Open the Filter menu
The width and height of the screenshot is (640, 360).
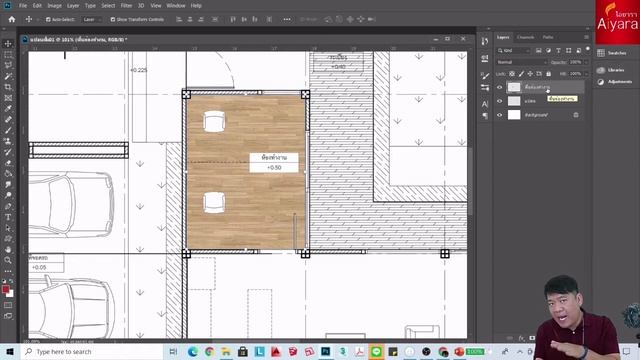126,6
